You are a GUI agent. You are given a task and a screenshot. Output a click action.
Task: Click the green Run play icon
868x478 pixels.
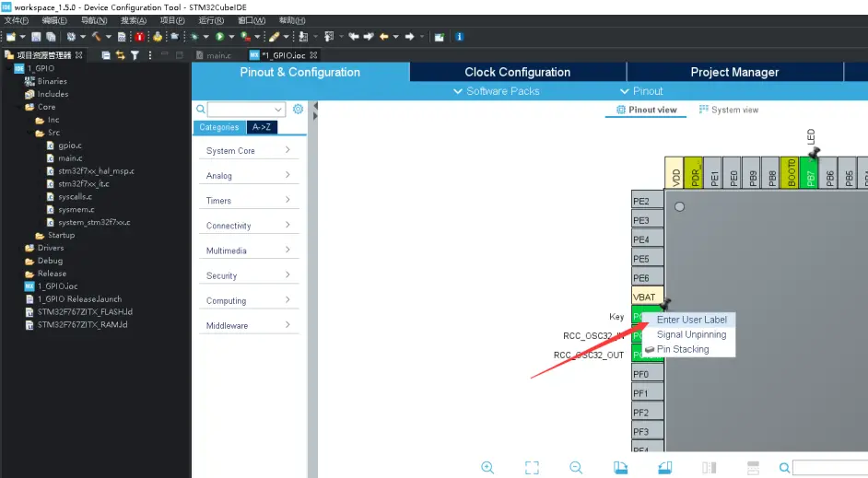(x=220, y=37)
